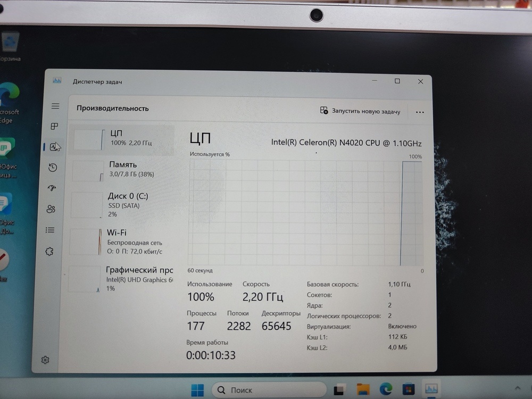Show the Details list icon
This screenshot has width=532, height=399.
click(50, 230)
